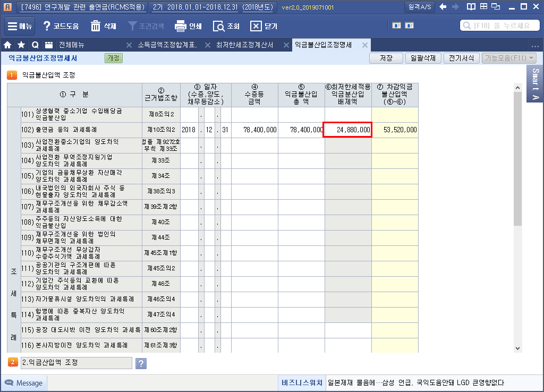Open the fiscal period 2기 2018 selector
544x392 pixels.
(x=212, y=7)
